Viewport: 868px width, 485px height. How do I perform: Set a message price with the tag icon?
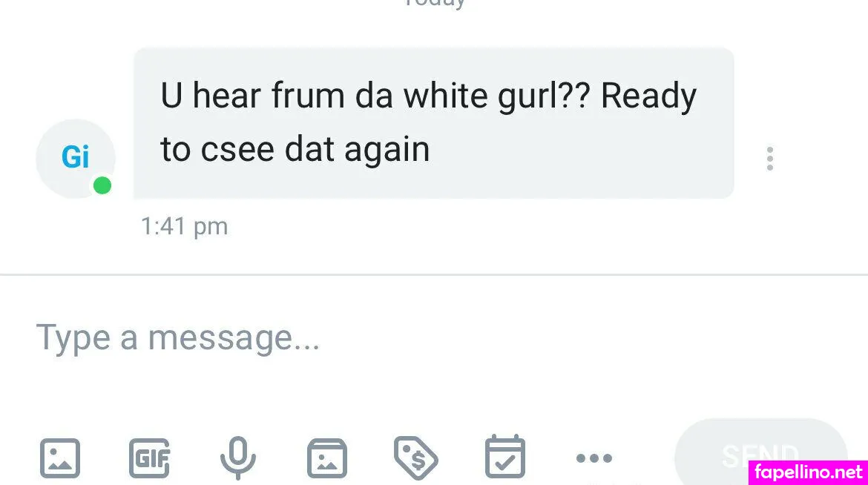point(415,458)
